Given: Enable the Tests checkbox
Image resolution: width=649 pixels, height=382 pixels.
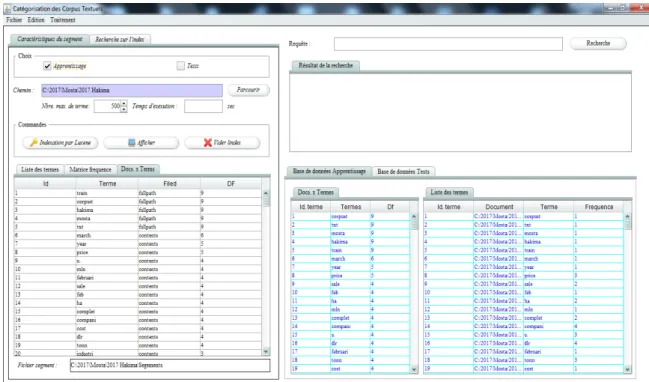Looking at the screenshot, I should tap(180, 65).
